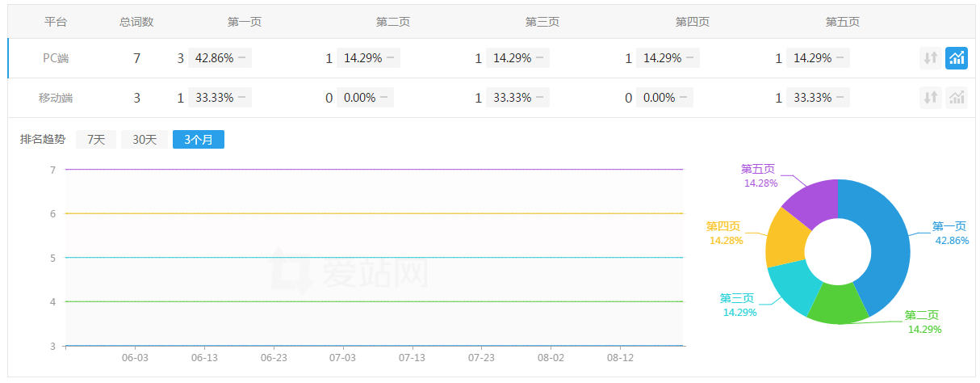Click the 移动端 trend chart icon
Viewport: 980px width, 383px height.
[957, 98]
